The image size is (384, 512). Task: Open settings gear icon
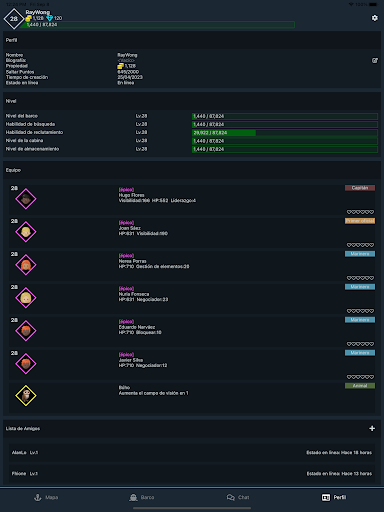tap(375, 18)
